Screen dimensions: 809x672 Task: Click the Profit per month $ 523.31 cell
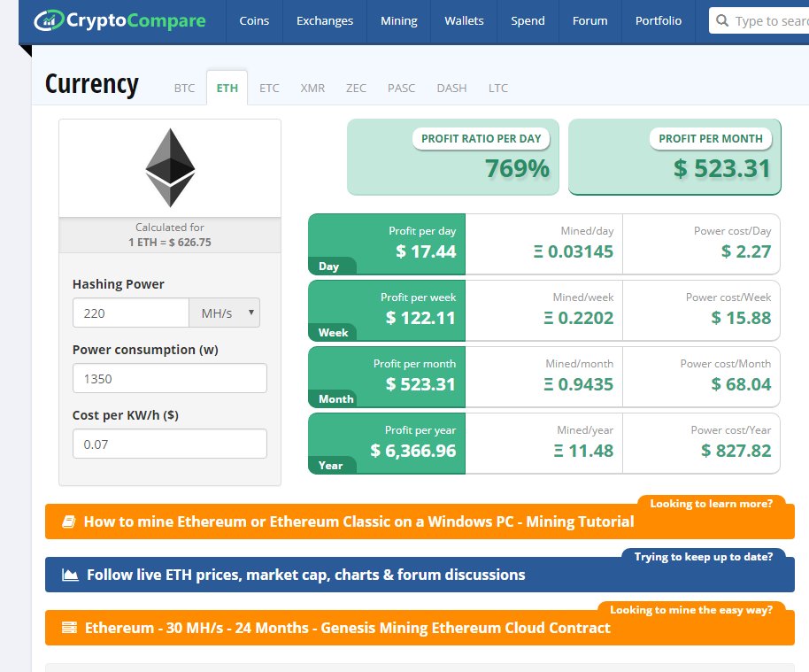pos(387,377)
